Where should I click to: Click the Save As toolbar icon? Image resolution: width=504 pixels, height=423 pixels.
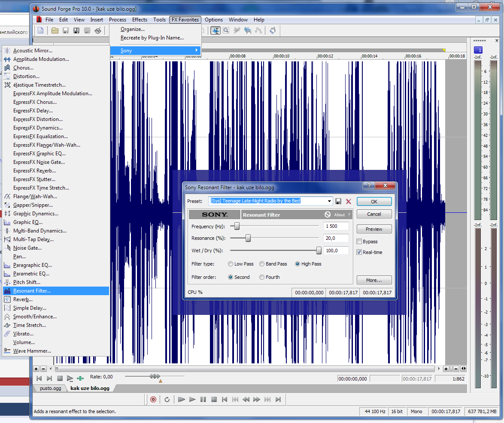(76, 30)
